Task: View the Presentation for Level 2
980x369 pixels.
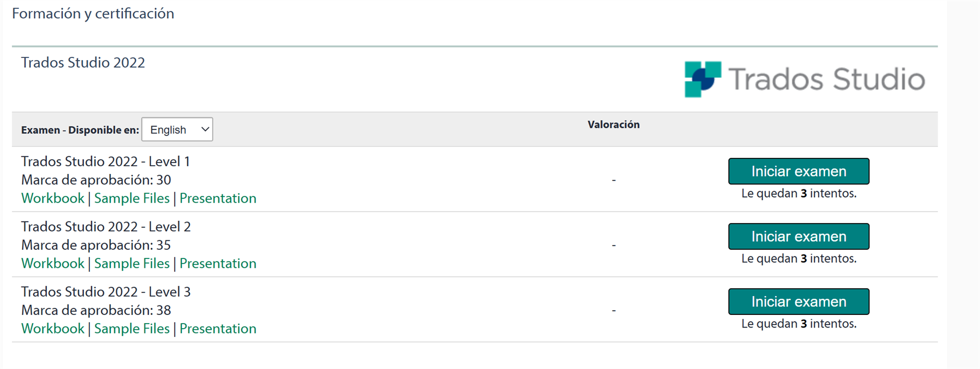Action: 217,263
